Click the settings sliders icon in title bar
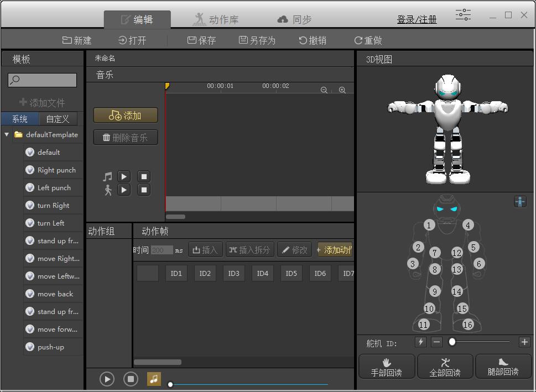The image size is (536, 392). [463, 15]
